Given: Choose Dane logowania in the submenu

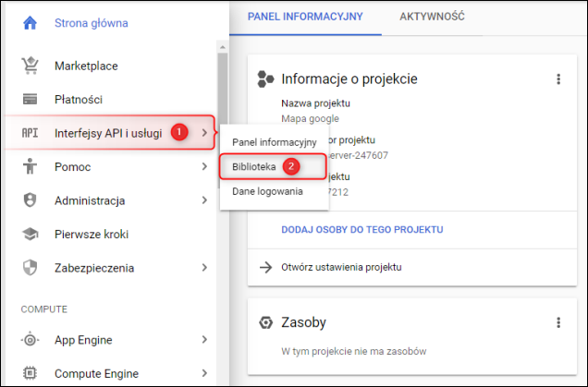Looking at the screenshot, I should pos(266,191).
